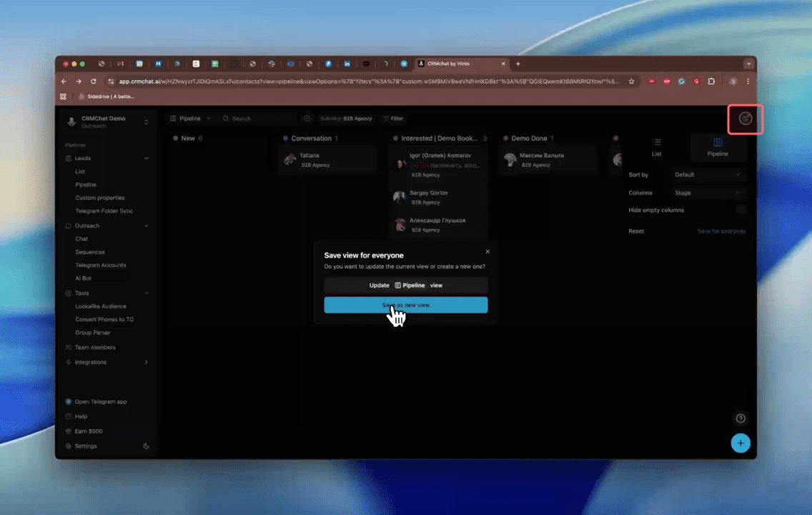This screenshot has height=515, width=812.
Task: Open Help in the sidebar
Action: point(81,416)
